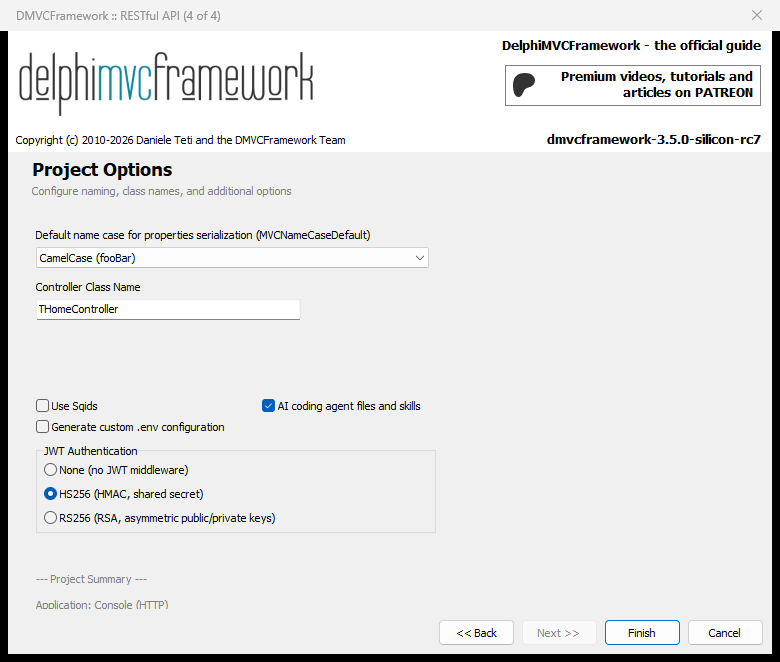Click 'Application: Console (HTTP)' summary line
The width and height of the screenshot is (780, 662).
click(x=102, y=605)
